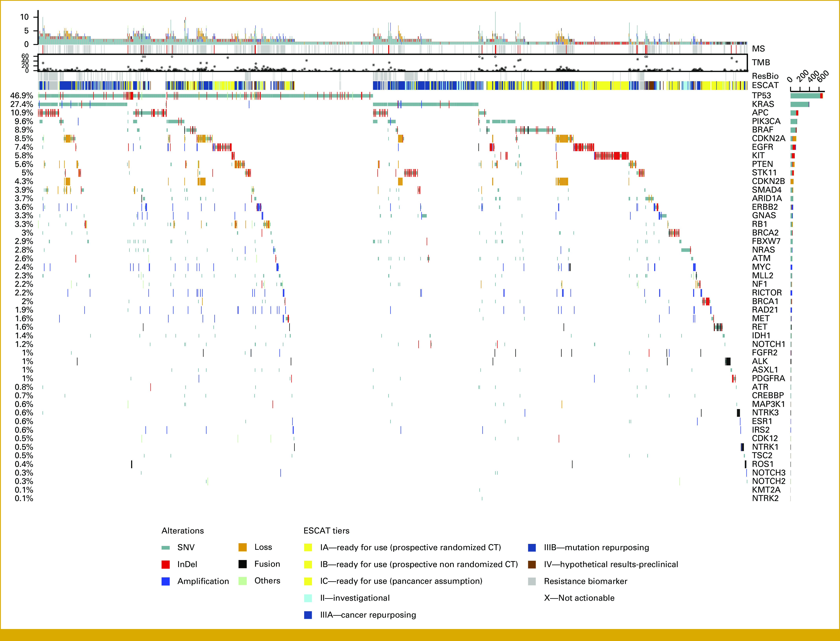Click the red InDel legend swatch
This screenshot has height=641, width=840.
[165, 564]
